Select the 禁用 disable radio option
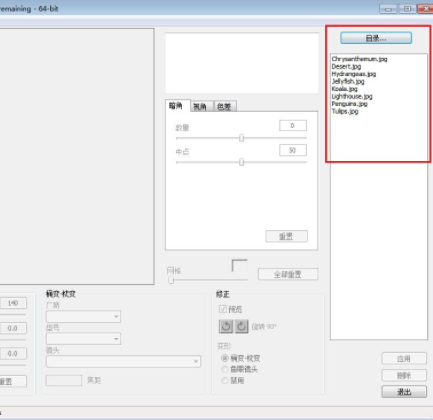 tap(225, 380)
